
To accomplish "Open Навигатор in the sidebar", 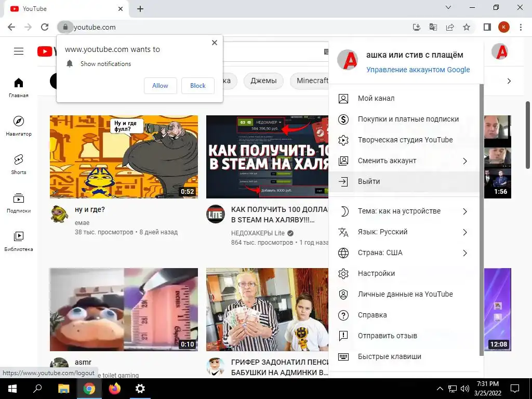I will [19, 126].
